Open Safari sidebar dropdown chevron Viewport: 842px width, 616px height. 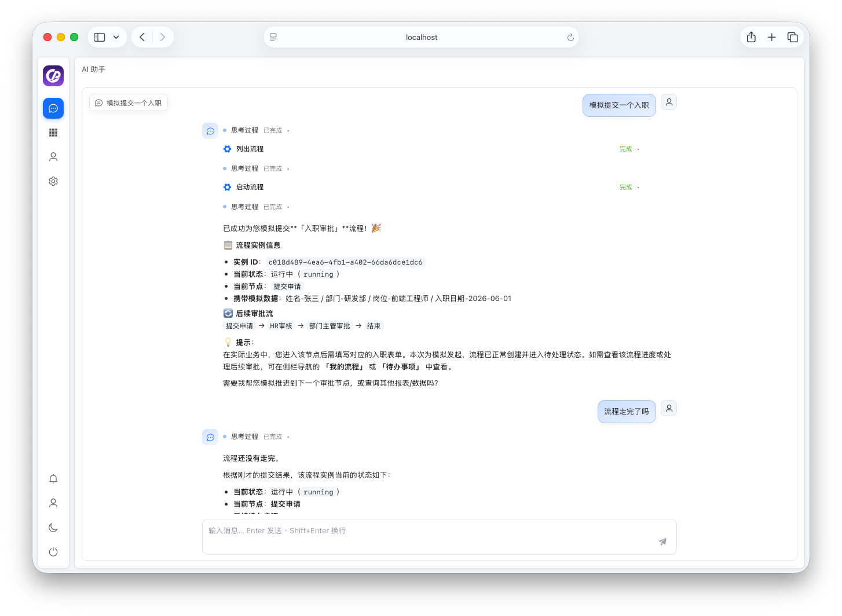(x=116, y=37)
